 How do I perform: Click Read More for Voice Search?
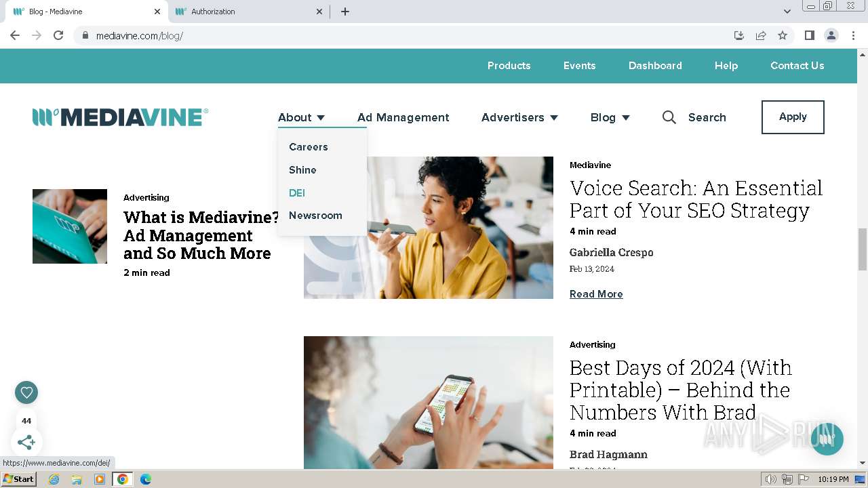[x=596, y=294]
